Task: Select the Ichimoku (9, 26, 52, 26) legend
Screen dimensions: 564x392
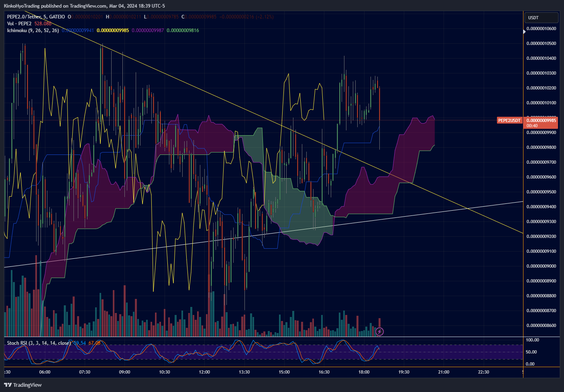Action: point(33,30)
